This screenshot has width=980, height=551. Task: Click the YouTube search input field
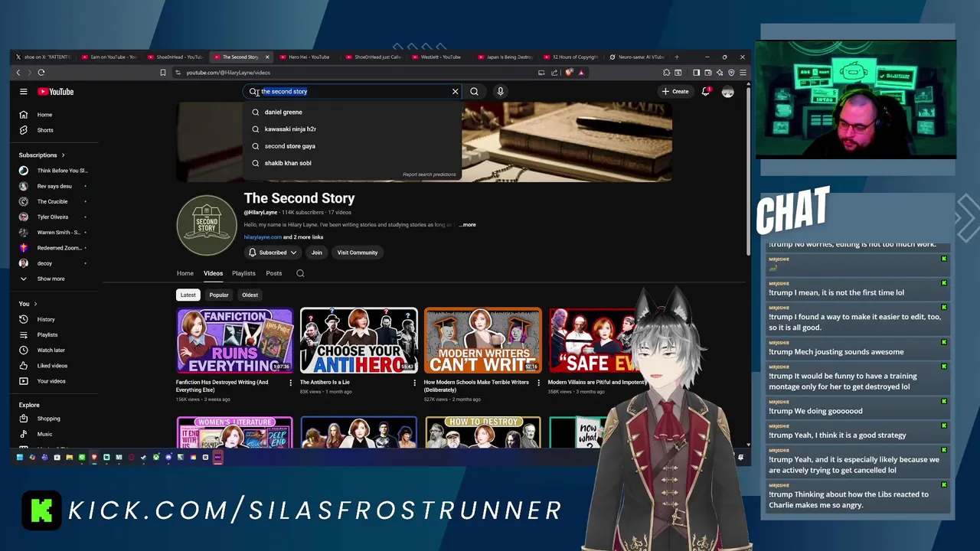(352, 92)
